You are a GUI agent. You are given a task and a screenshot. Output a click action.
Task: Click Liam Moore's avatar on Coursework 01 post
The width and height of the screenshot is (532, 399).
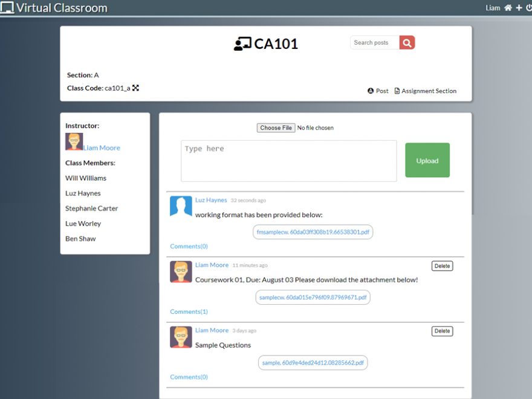181,272
